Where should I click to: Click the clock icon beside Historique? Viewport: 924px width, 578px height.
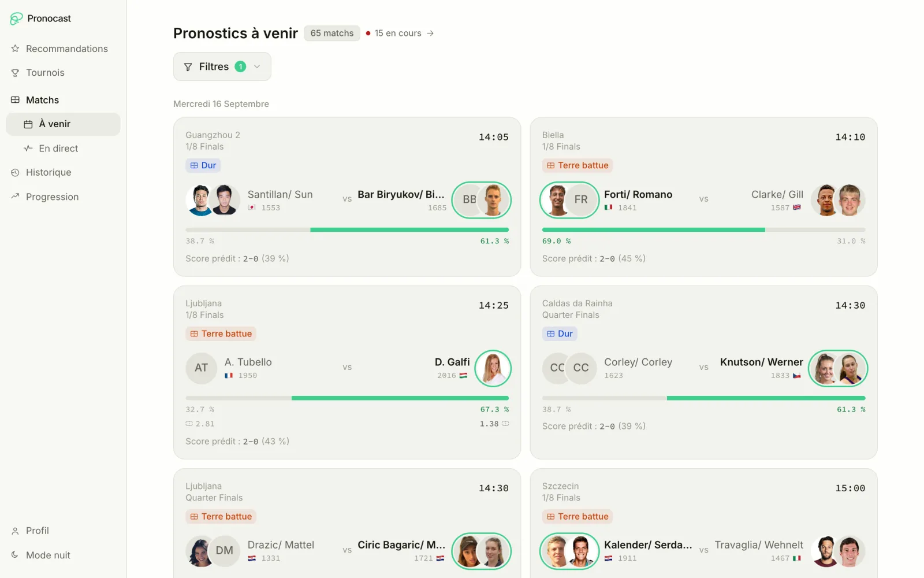point(15,172)
